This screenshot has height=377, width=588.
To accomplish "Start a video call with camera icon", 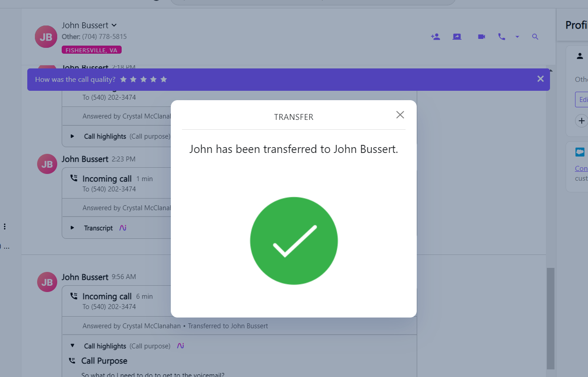I will point(481,37).
